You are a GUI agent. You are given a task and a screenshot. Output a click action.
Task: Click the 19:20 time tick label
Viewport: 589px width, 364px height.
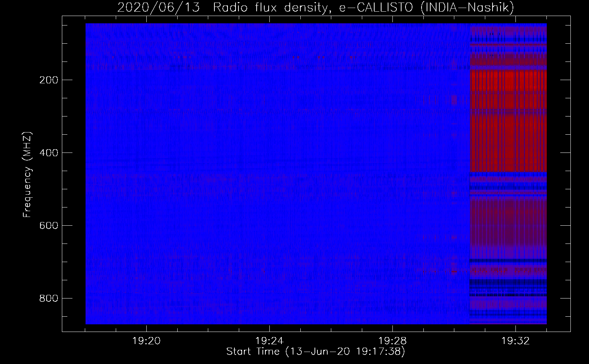click(146, 341)
